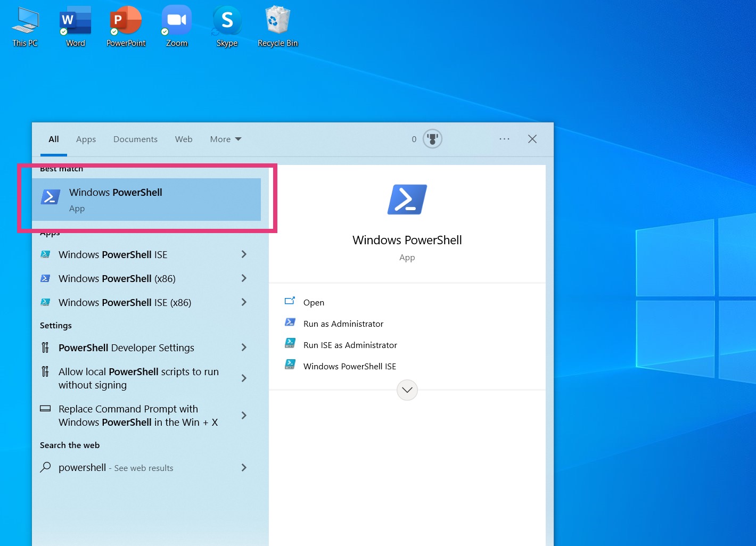
Task: Switch to the Documents search tab
Action: tap(135, 139)
